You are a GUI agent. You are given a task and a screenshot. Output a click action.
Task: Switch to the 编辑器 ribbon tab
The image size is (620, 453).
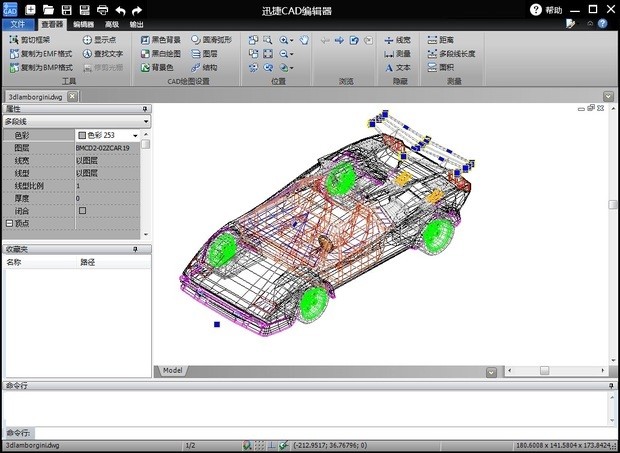pyautogui.click(x=84, y=23)
